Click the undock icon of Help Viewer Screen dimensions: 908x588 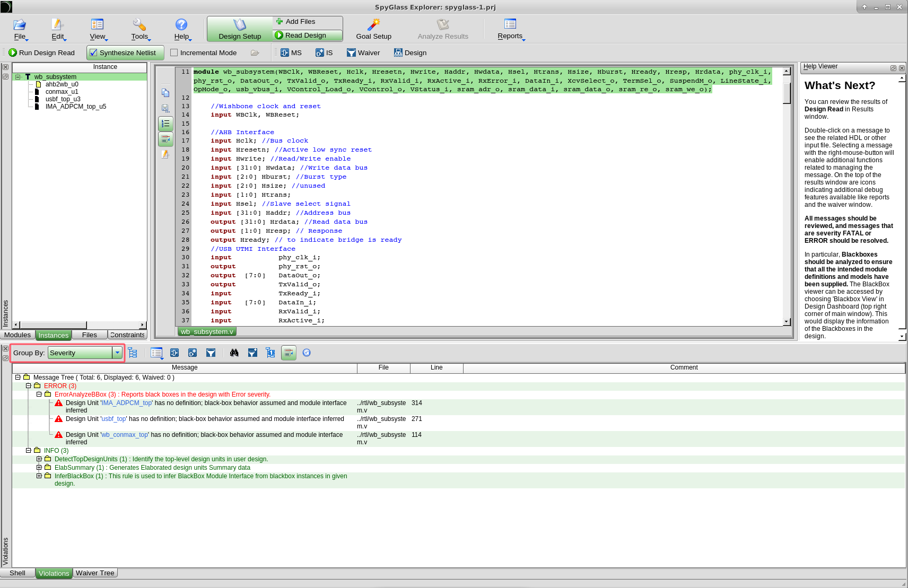pyautogui.click(x=893, y=68)
